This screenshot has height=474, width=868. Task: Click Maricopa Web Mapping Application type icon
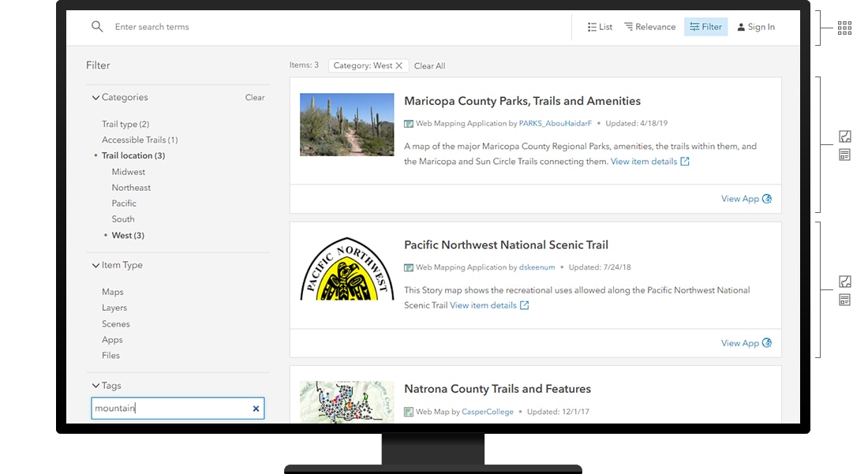(x=409, y=124)
